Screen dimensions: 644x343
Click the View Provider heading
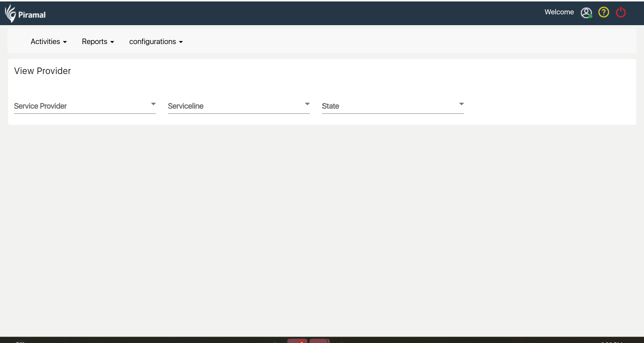coord(43,71)
